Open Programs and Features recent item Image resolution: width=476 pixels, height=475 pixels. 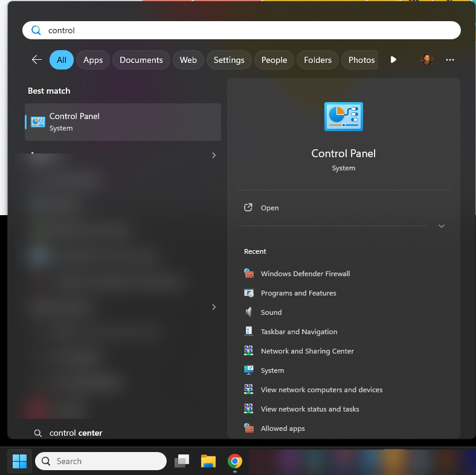[298, 293]
